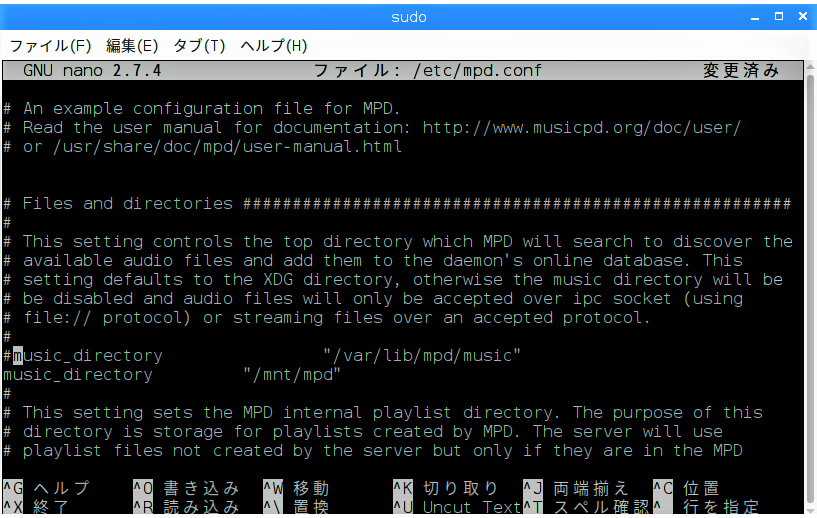Close the sudo terminal window

803,17
